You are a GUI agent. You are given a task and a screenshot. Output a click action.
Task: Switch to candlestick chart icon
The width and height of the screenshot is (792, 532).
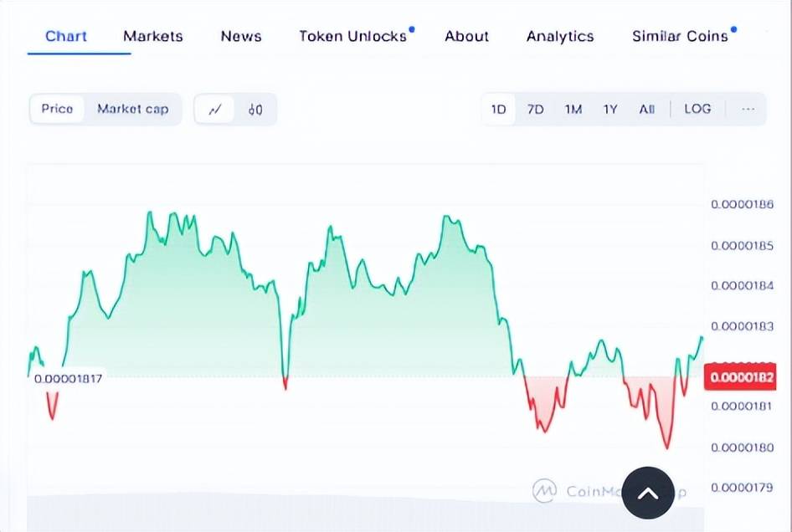[255, 110]
